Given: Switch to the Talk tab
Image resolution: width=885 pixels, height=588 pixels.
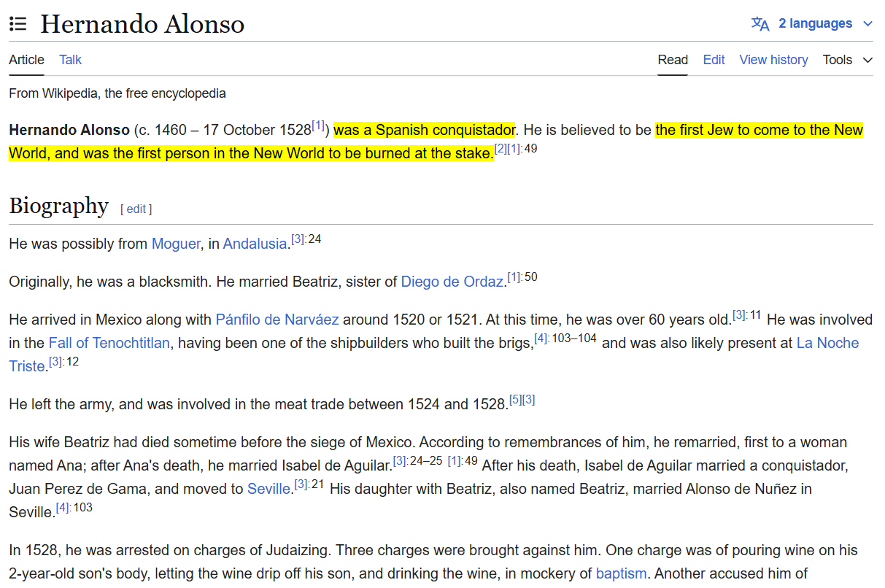Looking at the screenshot, I should 70,60.
